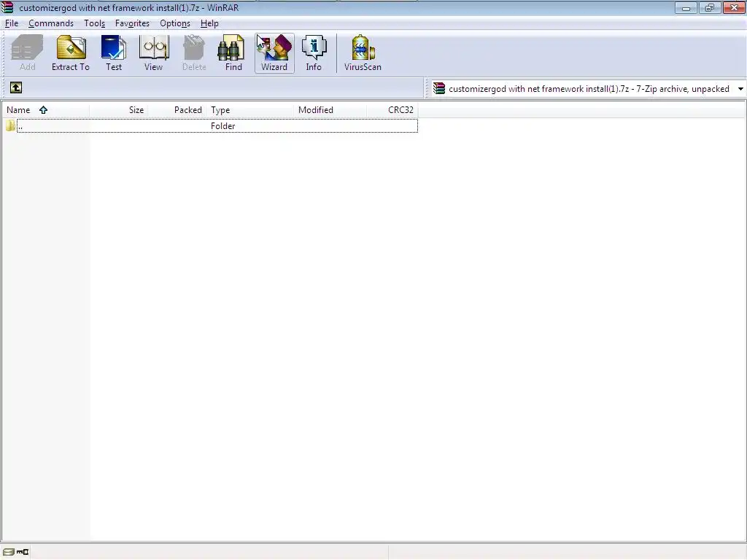Sort by the Size column header
Viewport: 747px width, 560px height.
(118, 110)
